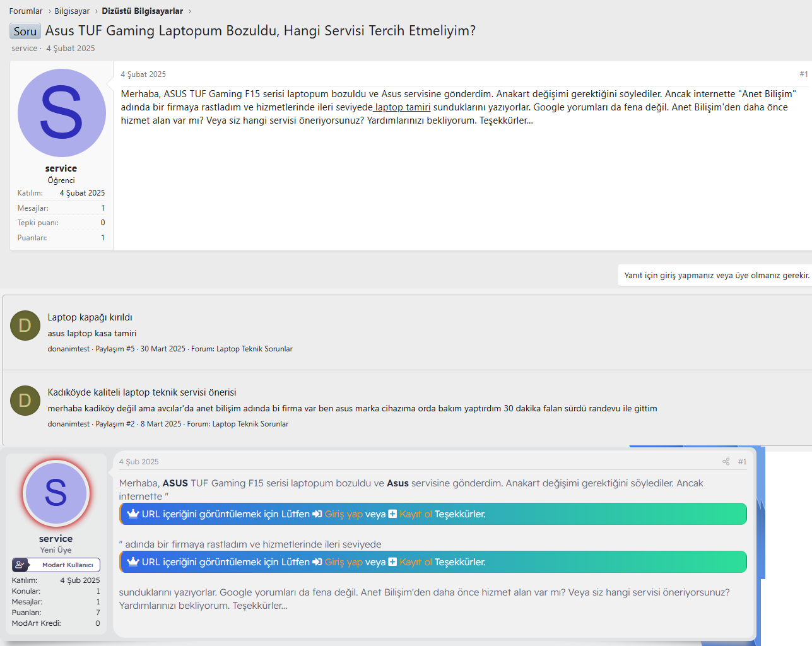
Task: Click 'Yanıt için giriş yapmanız' button
Action: [717, 276]
